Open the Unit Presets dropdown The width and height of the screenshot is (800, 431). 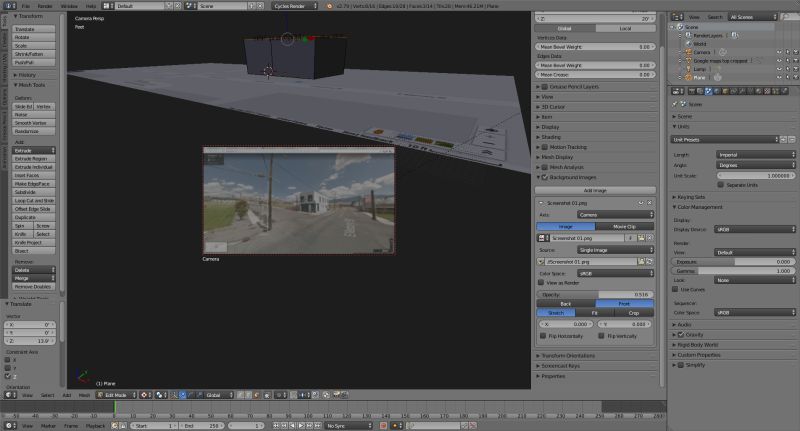click(x=725, y=139)
